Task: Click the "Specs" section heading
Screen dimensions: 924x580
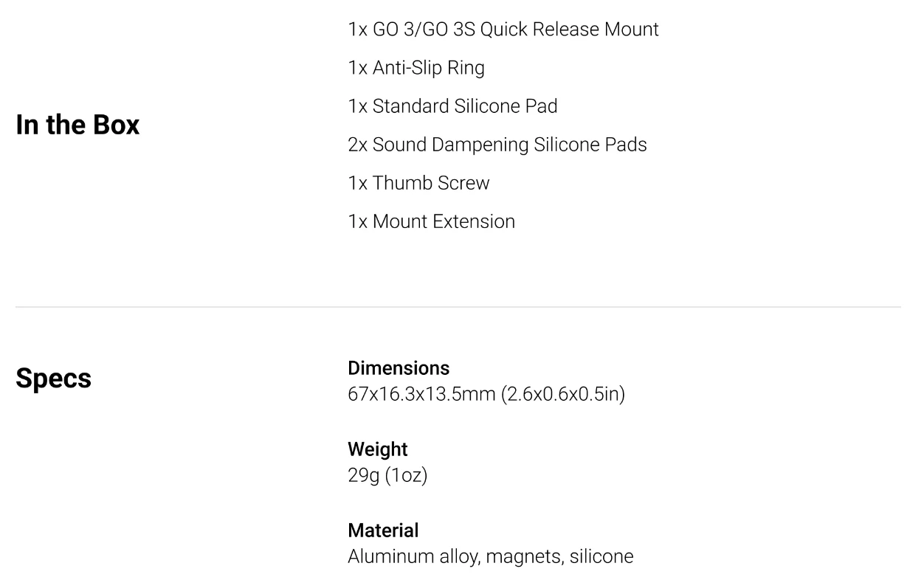Action: [53, 378]
